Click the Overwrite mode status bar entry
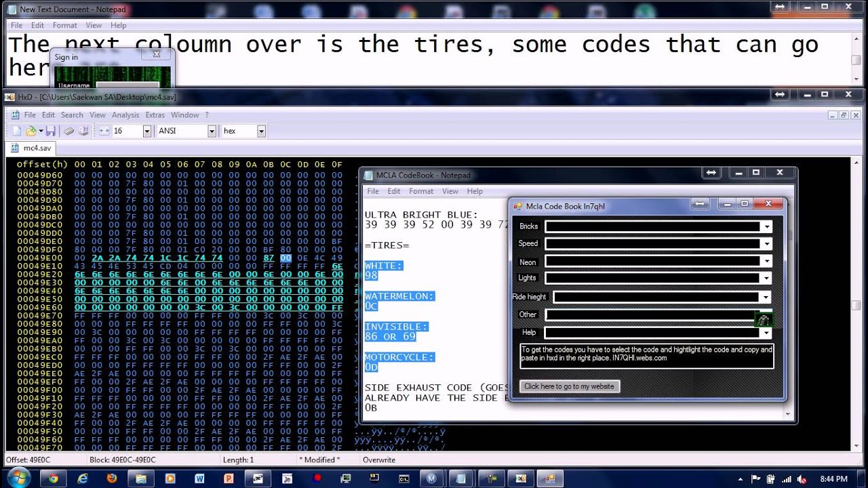 [x=379, y=460]
